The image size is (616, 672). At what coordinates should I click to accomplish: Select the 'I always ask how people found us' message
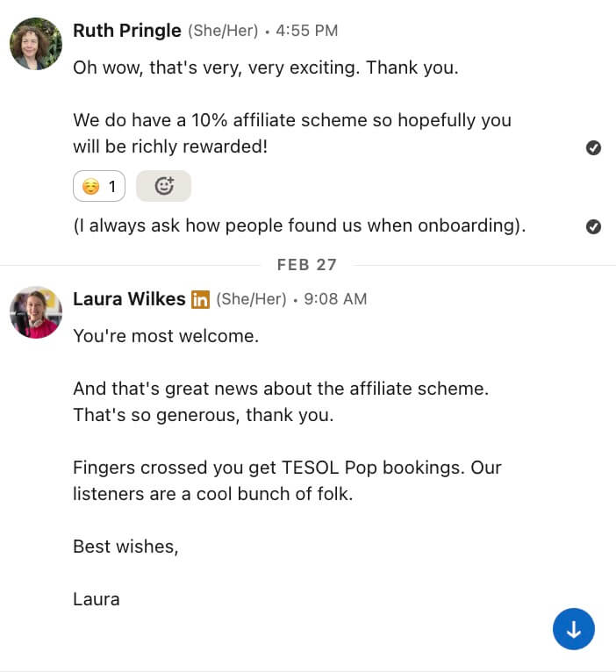tap(299, 225)
